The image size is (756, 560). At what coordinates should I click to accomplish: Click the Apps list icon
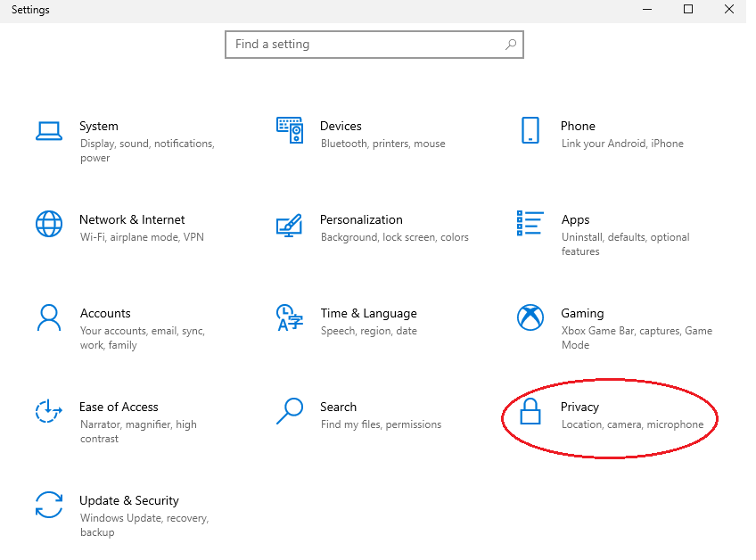[530, 223]
